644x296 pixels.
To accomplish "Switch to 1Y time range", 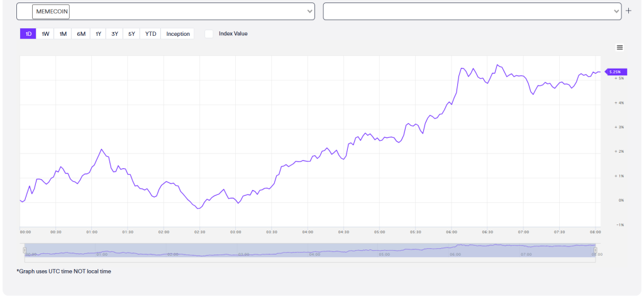I will pyautogui.click(x=98, y=34).
